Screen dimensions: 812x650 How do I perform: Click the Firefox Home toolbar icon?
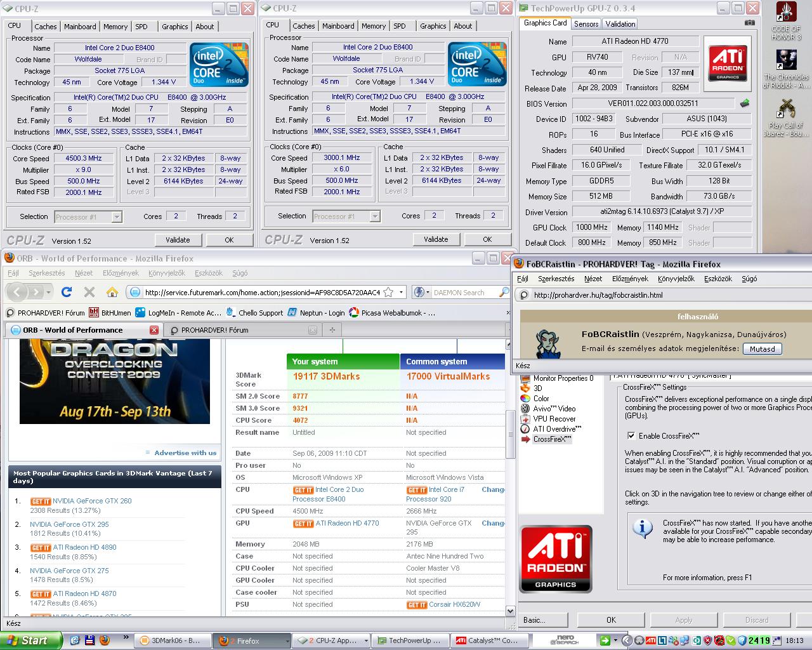click(112, 292)
